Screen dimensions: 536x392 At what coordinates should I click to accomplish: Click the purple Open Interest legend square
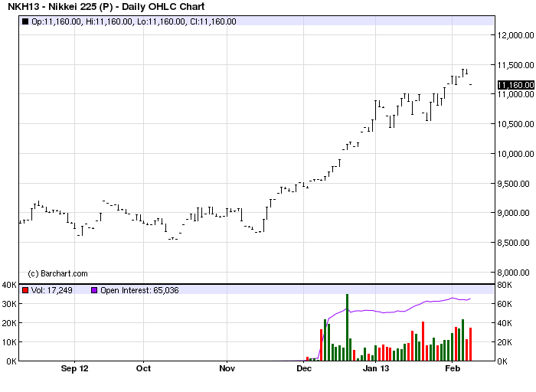coord(94,290)
